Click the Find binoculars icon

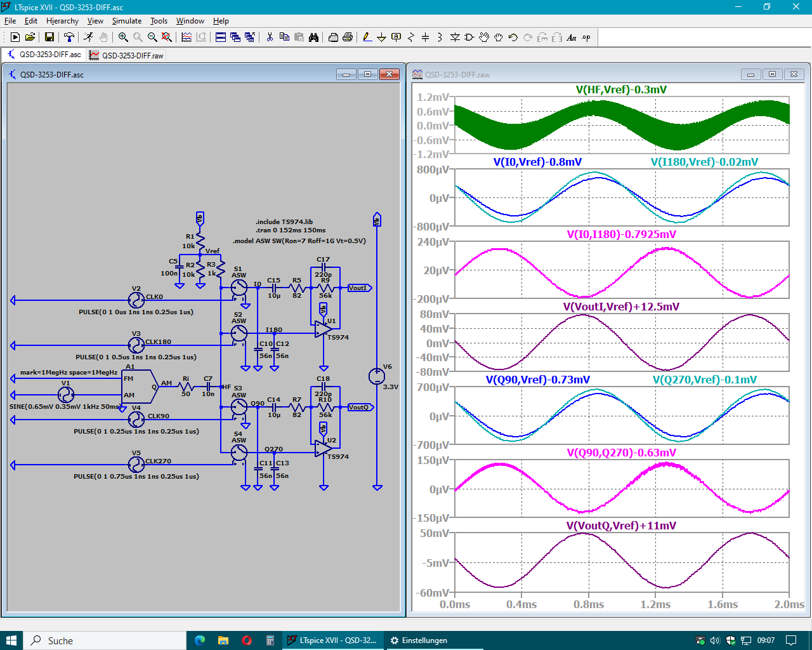tap(313, 37)
